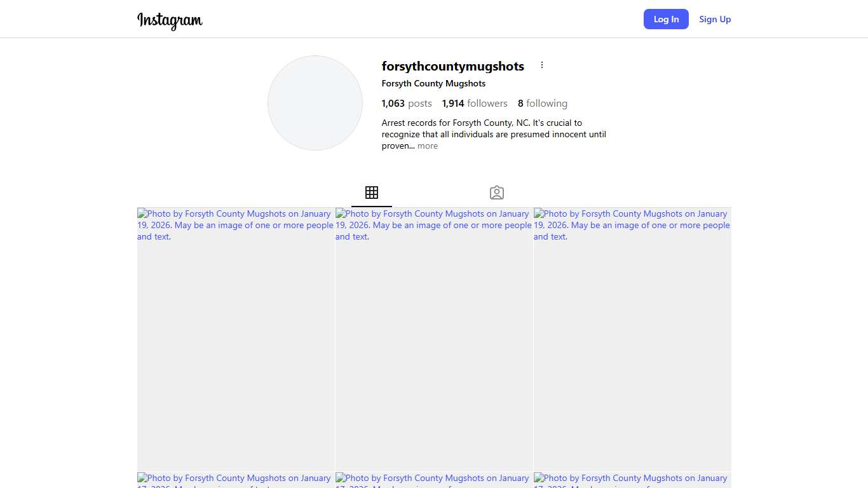Click the forsythcountymugshots username heading
868x488 pixels.
(x=452, y=66)
